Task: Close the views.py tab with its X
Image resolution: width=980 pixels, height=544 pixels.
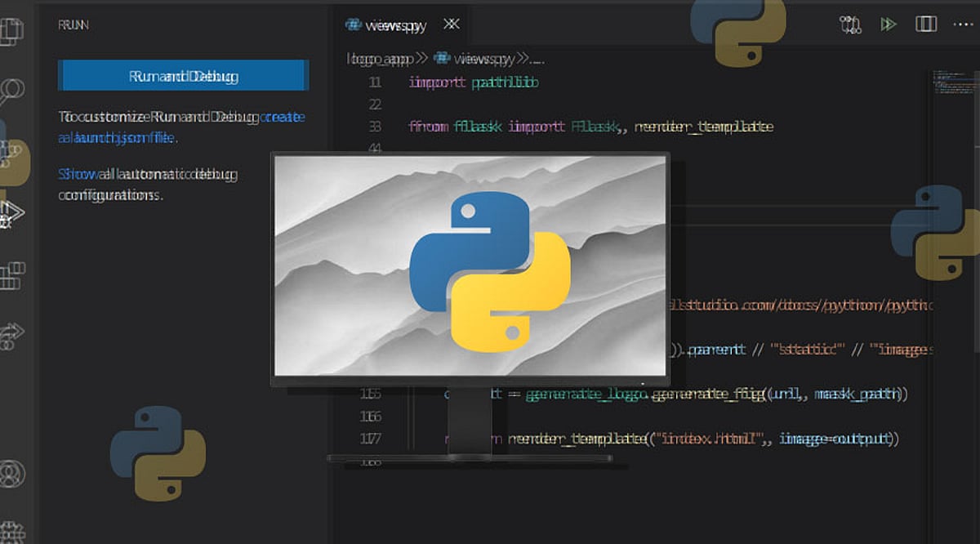Action: point(452,25)
